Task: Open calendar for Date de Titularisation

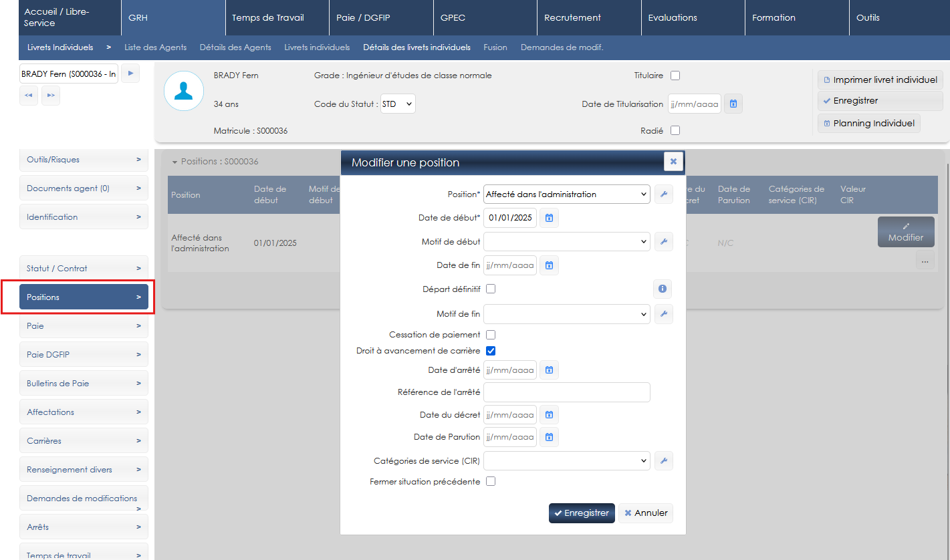Action: click(x=733, y=104)
